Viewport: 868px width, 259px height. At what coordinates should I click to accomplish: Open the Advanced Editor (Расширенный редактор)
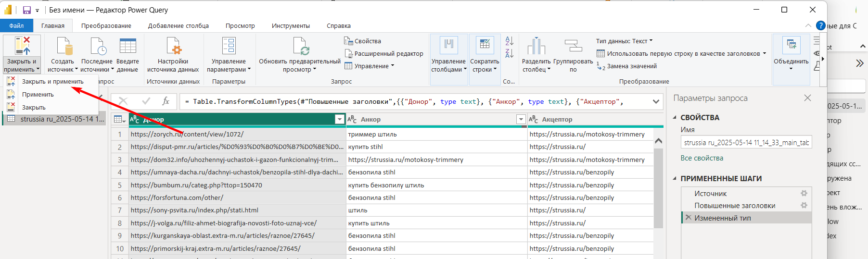point(388,54)
